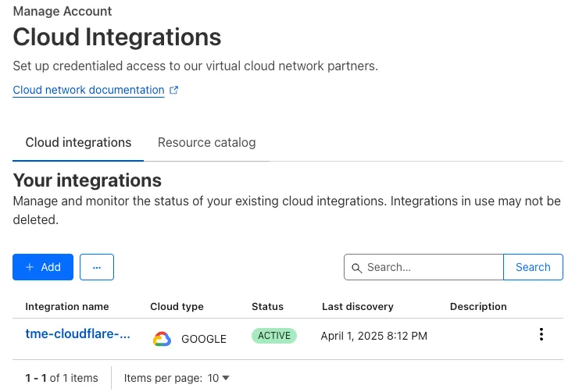568x392 pixels.
Task: Click the Google Cloud logo icon
Action: pos(162,339)
